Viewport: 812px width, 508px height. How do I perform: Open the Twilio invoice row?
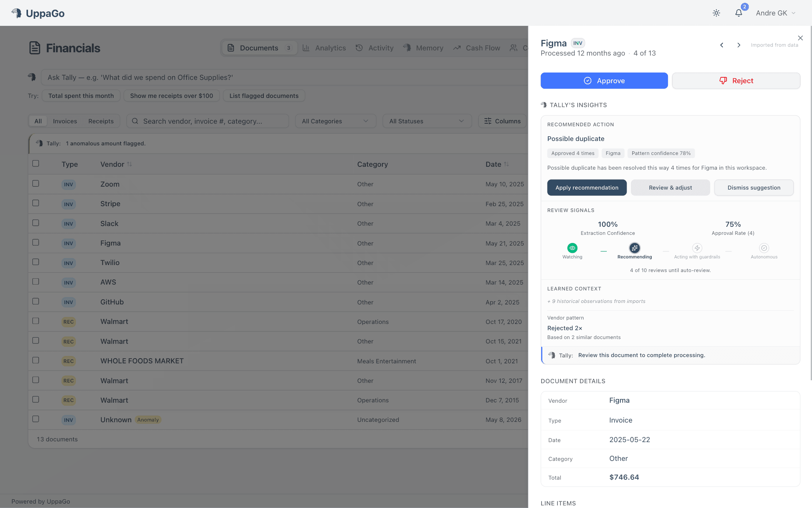[278, 263]
